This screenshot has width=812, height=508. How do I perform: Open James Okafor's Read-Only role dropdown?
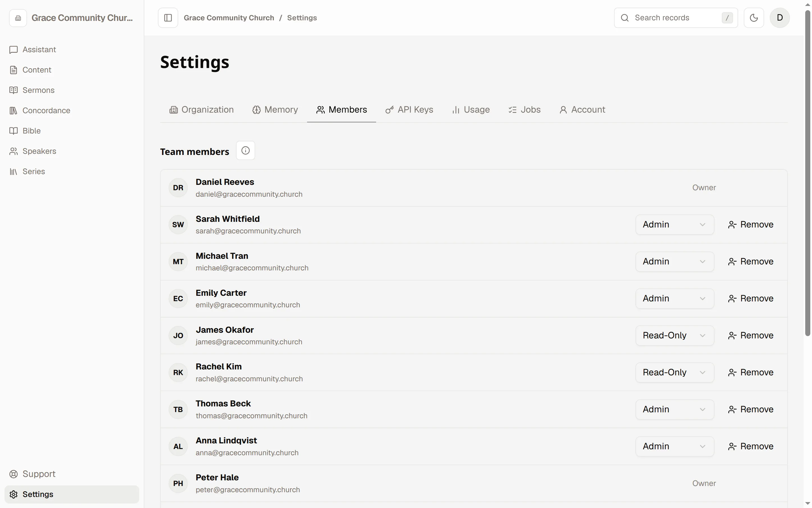click(675, 336)
